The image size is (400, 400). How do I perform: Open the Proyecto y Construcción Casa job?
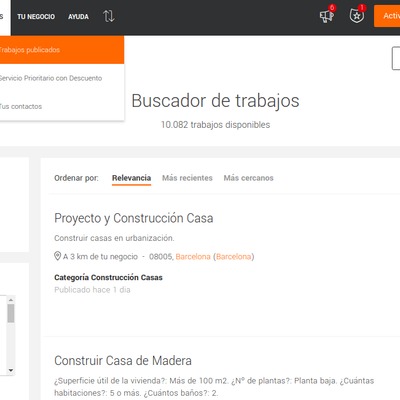134,218
